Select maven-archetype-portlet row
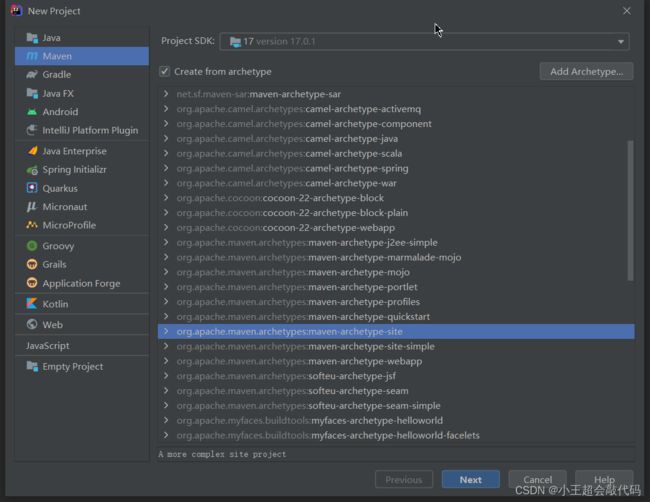 pyautogui.click(x=396, y=287)
